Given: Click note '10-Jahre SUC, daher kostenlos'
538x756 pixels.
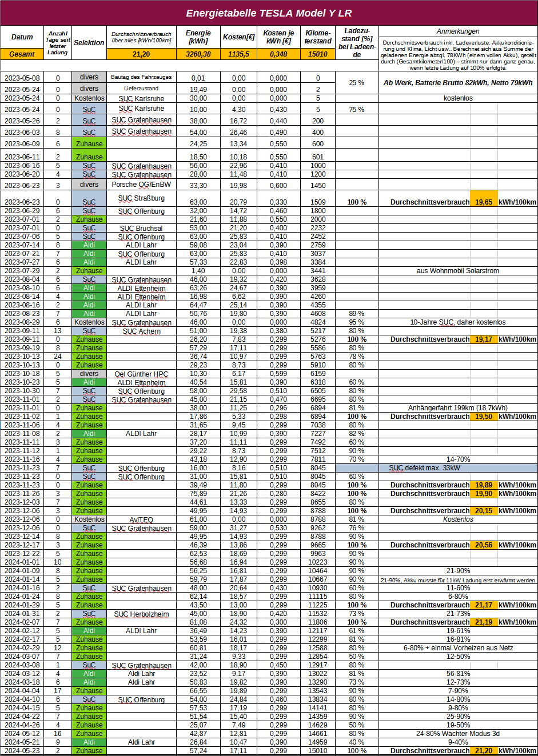Looking at the screenshot, I should point(458,322).
